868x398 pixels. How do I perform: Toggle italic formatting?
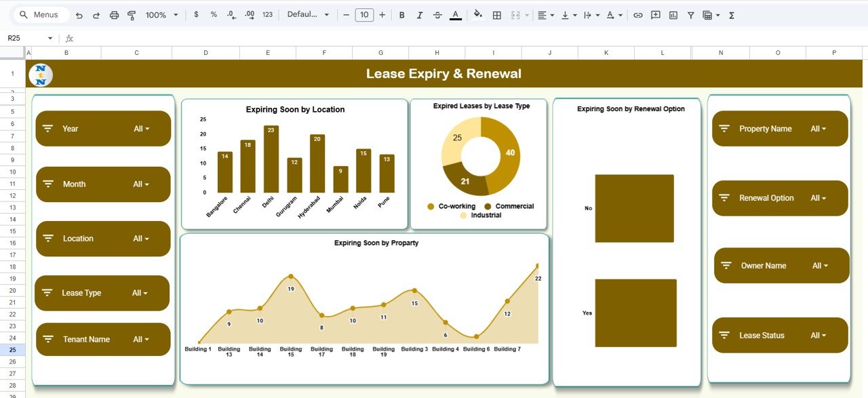coord(420,15)
